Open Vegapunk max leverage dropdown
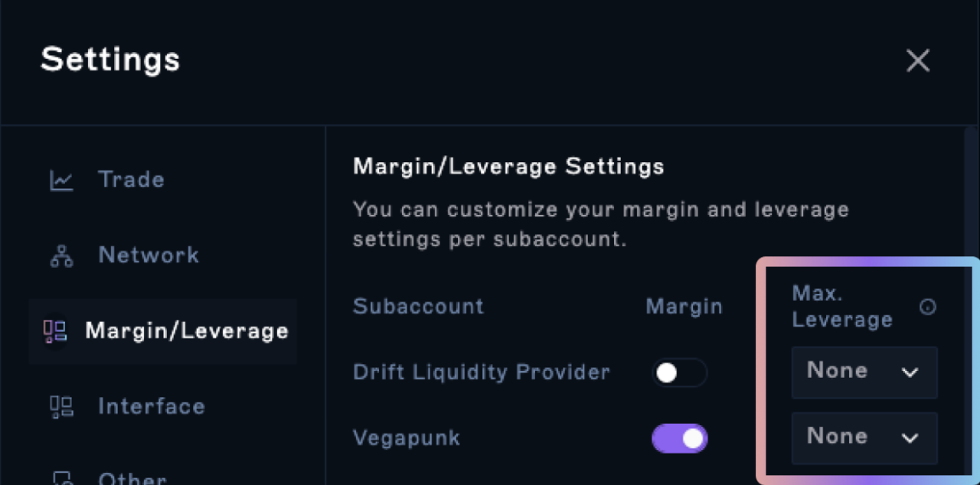This screenshot has height=485, width=980. point(864,438)
